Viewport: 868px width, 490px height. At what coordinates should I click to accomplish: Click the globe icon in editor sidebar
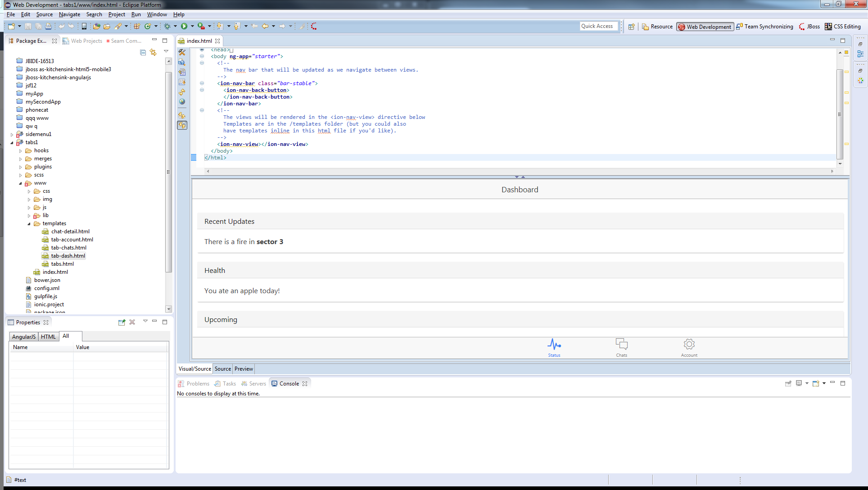[x=182, y=102]
